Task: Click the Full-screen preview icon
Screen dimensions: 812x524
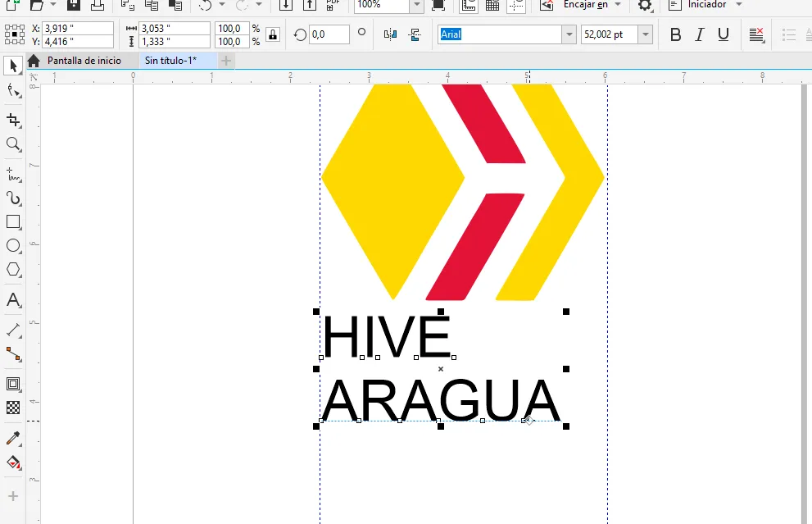Action: [x=438, y=5]
